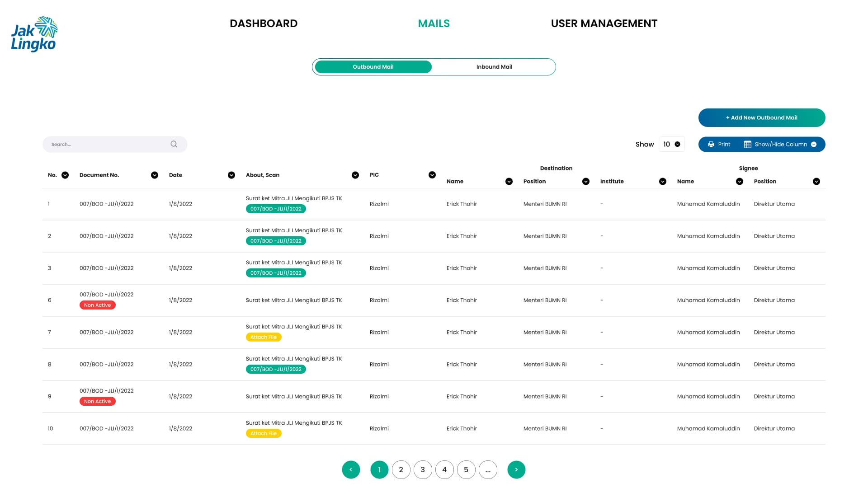Image resolution: width=868 pixels, height=488 pixels.
Task: Go to page 3
Action: click(x=423, y=469)
